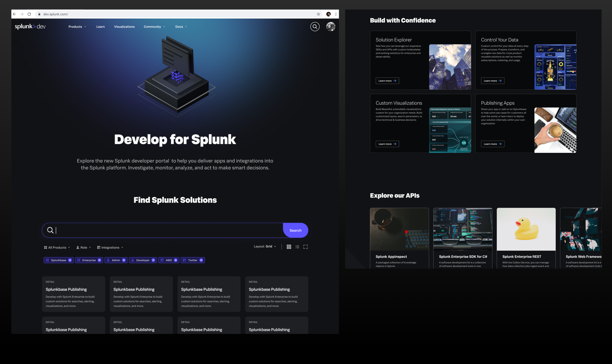Select the Developer filter chip label
612x364 pixels.
pos(143,260)
